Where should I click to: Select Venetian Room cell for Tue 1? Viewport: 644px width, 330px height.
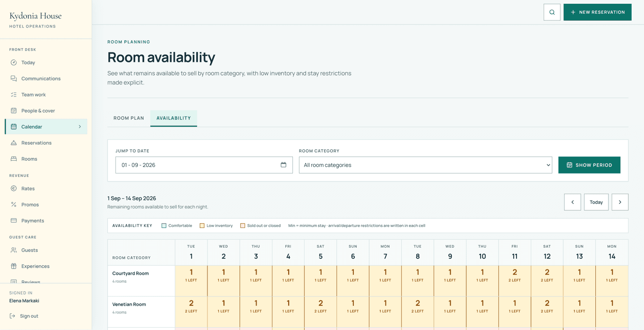(x=191, y=312)
